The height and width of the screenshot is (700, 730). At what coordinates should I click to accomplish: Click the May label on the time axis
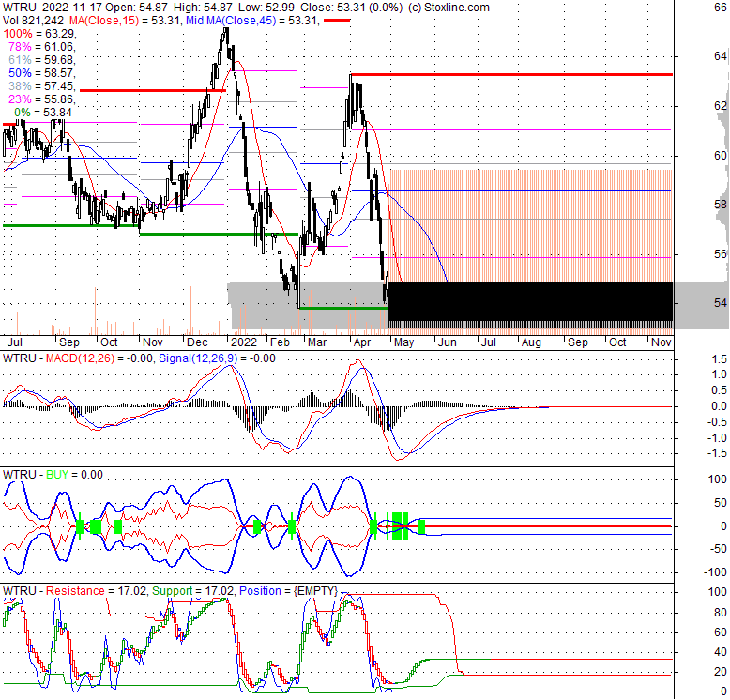pyautogui.click(x=403, y=342)
